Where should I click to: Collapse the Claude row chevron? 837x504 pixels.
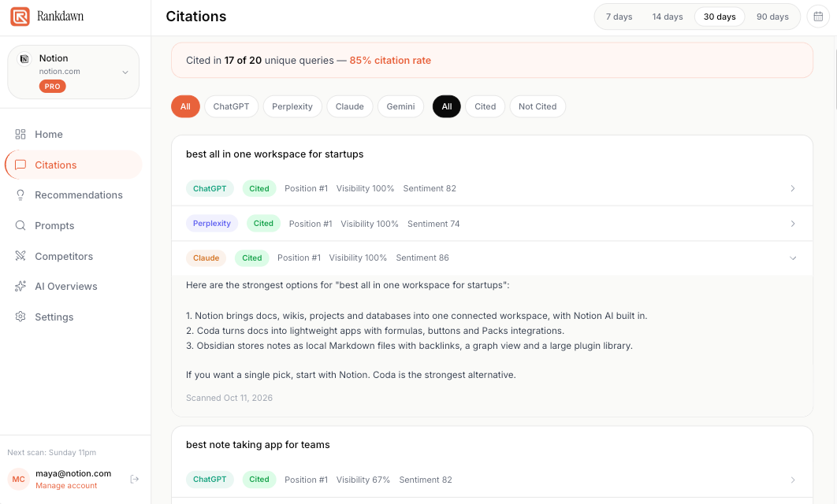pyautogui.click(x=793, y=258)
